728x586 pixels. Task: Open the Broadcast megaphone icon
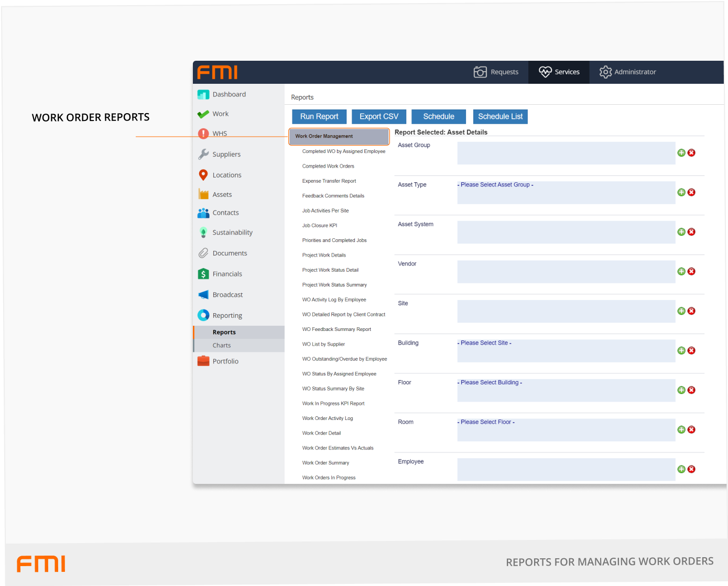pos(203,295)
